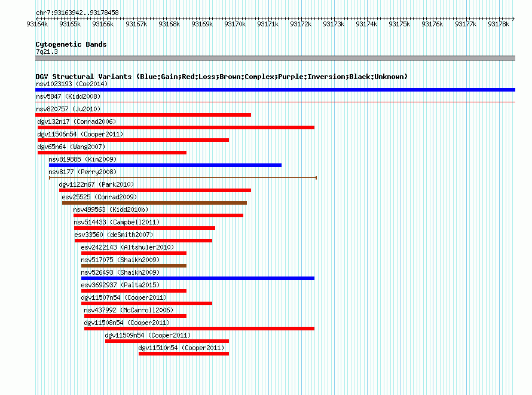Click the dgv65n64 (Wang2007) loss bar
The width and height of the screenshot is (532, 395).
pos(112,153)
